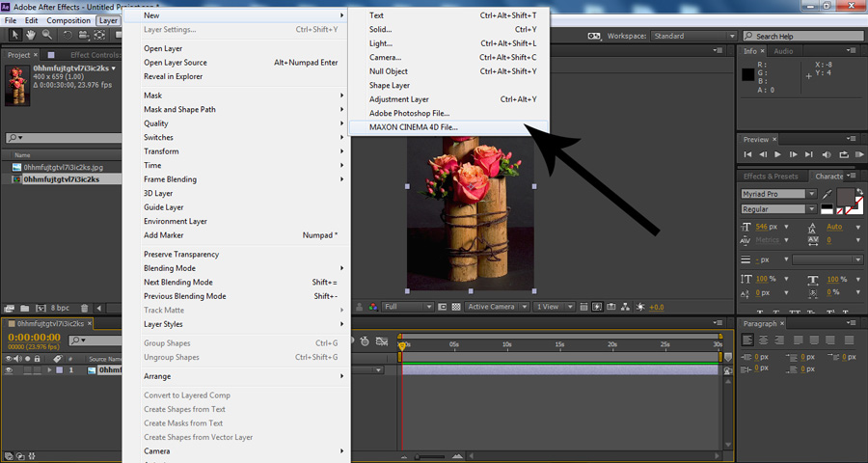Screen dimensions: 868x463
Task: Toggle lock switch box of layer 1
Action: click(37, 370)
